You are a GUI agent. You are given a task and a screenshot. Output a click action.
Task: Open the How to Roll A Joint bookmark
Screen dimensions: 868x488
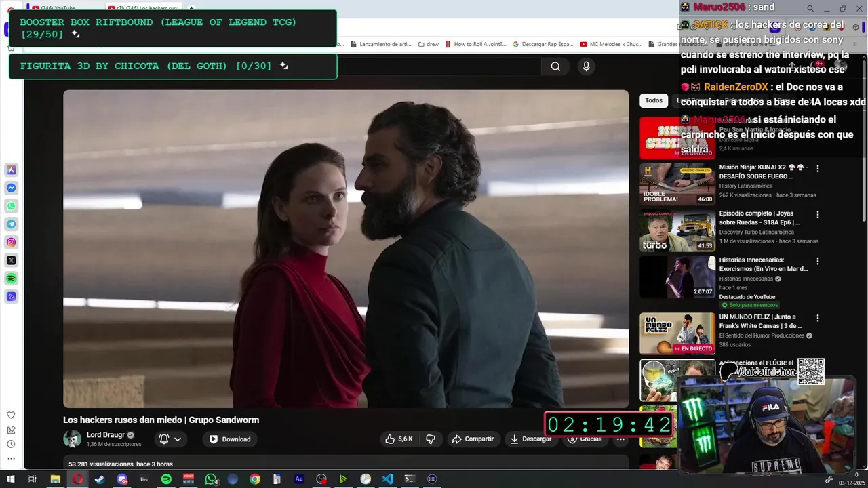click(475, 44)
